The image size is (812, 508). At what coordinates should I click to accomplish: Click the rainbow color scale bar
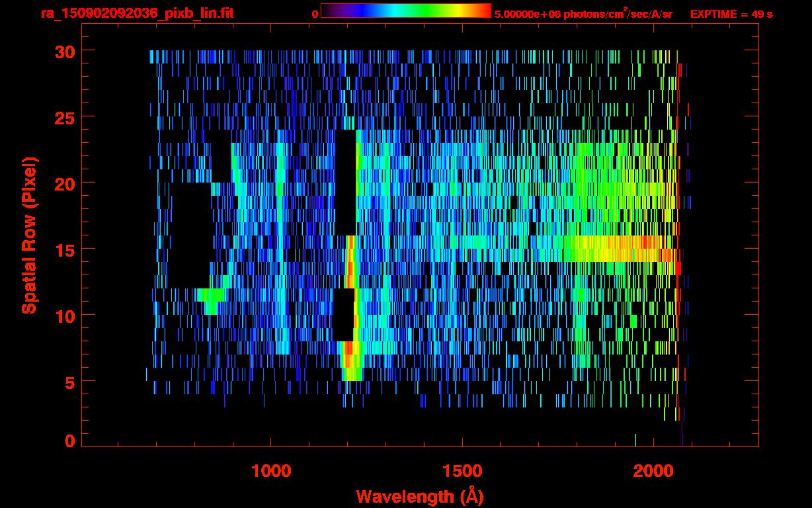(406, 11)
